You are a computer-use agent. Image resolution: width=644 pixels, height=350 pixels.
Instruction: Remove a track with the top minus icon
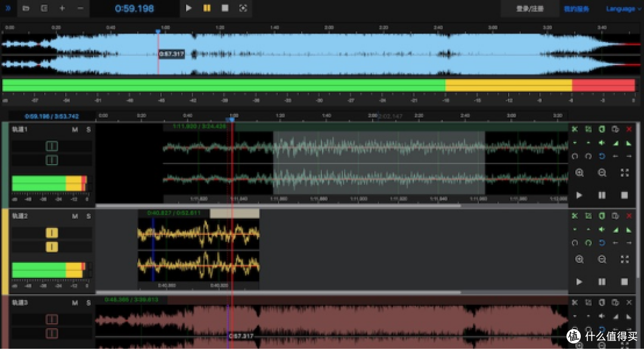coord(80,8)
